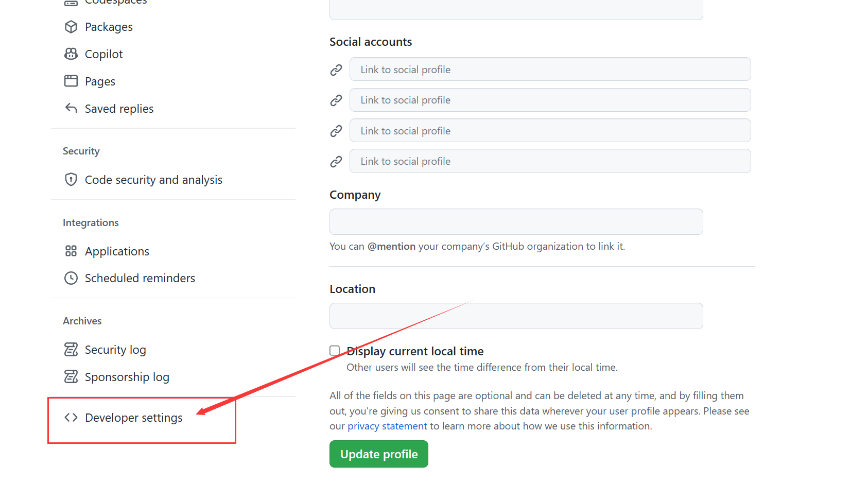Click the clock icon for Scheduled reminders
Image resolution: width=868 pixels, height=483 pixels.
[71, 278]
